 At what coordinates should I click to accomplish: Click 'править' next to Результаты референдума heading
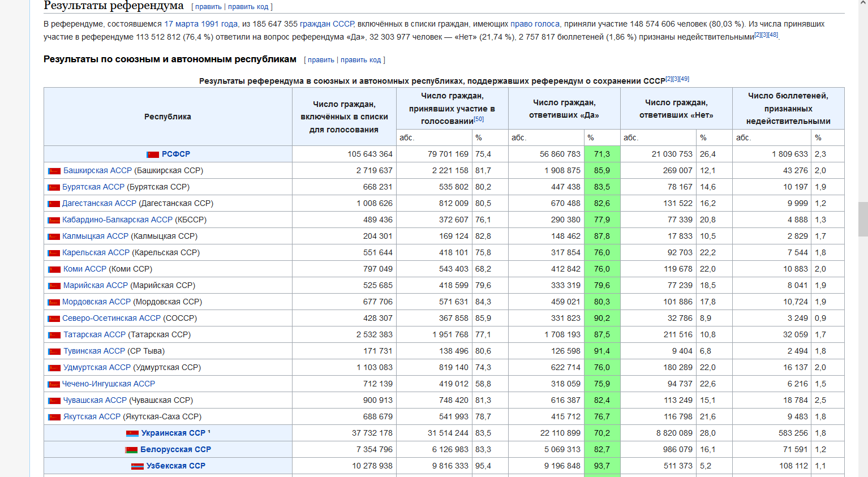tap(208, 7)
